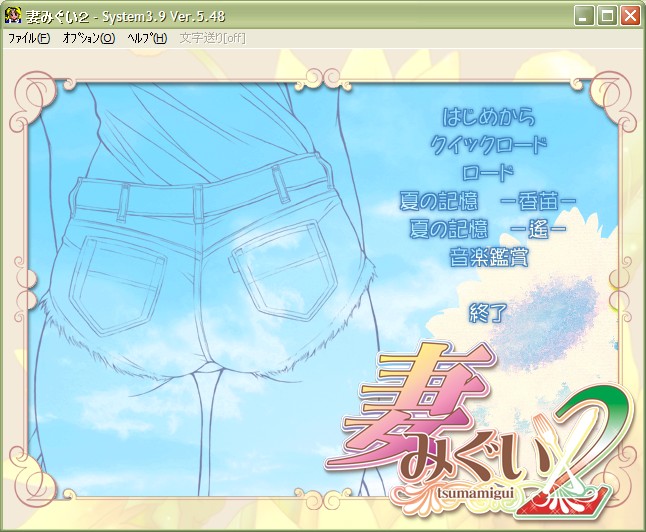Open the オプション(O) menu
646x532 pixels.
point(89,38)
